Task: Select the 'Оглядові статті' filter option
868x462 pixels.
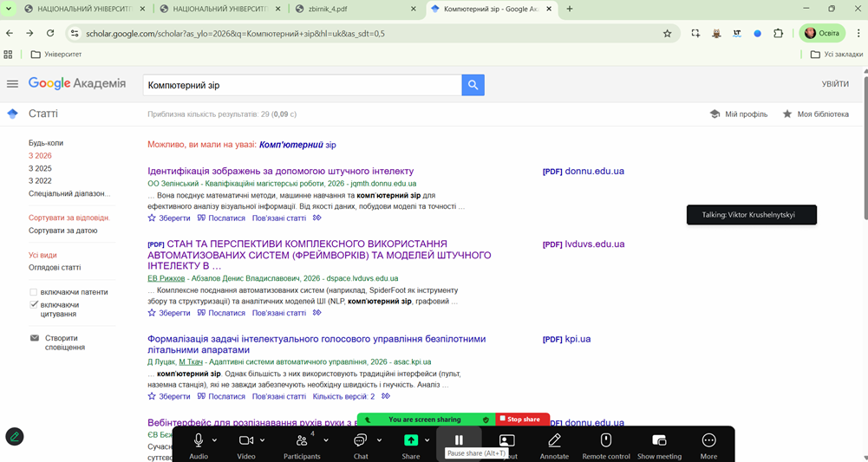Action: click(x=55, y=268)
